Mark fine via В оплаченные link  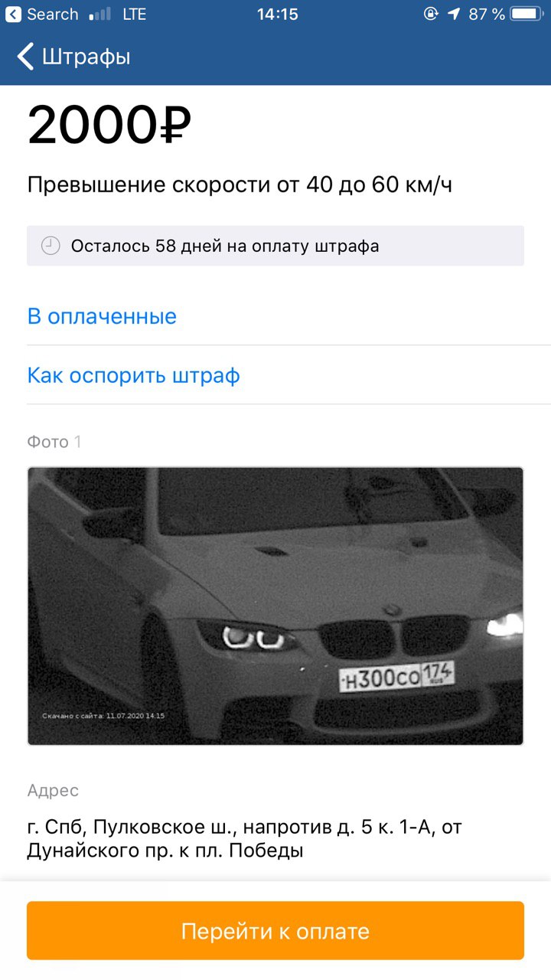(x=102, y=316)
